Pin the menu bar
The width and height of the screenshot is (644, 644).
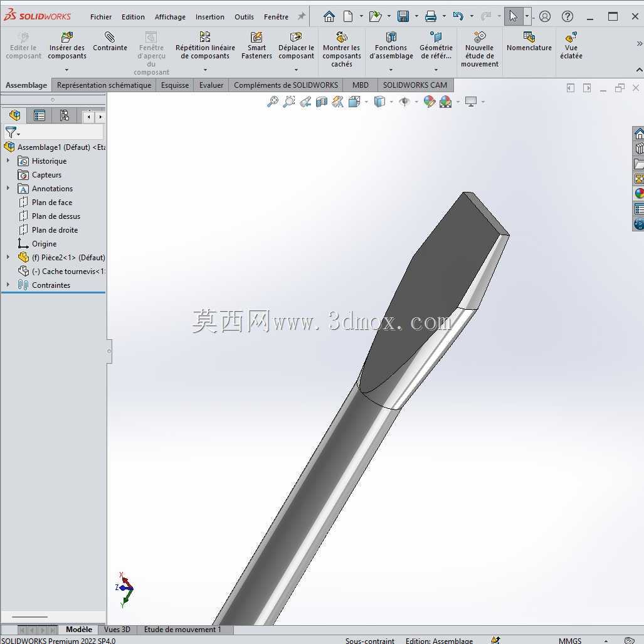(x=302, y=16)
